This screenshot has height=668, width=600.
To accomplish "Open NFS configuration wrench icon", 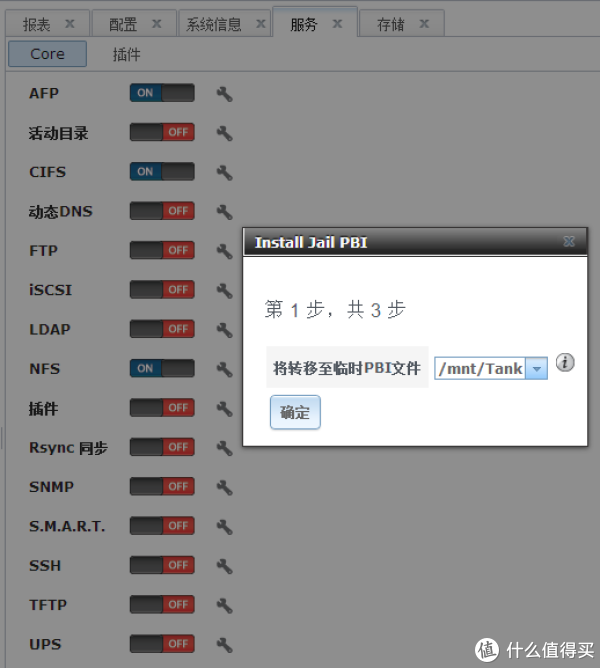I will 224,369.
